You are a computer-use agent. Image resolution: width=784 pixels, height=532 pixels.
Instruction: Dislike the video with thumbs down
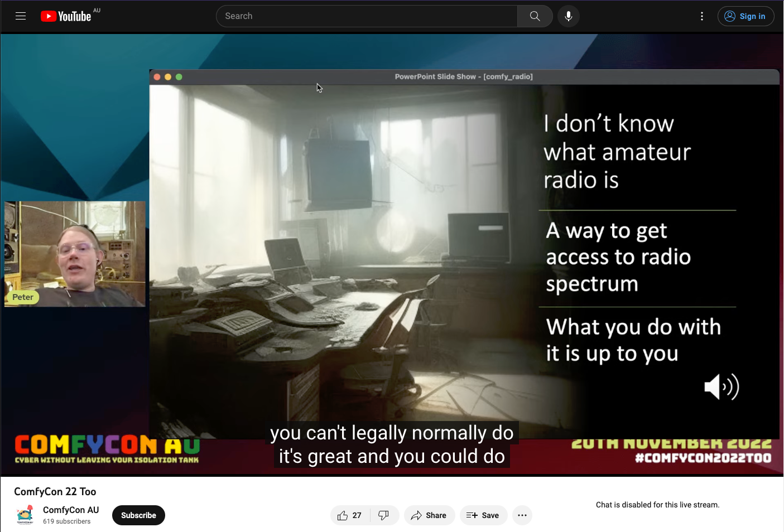384,515
